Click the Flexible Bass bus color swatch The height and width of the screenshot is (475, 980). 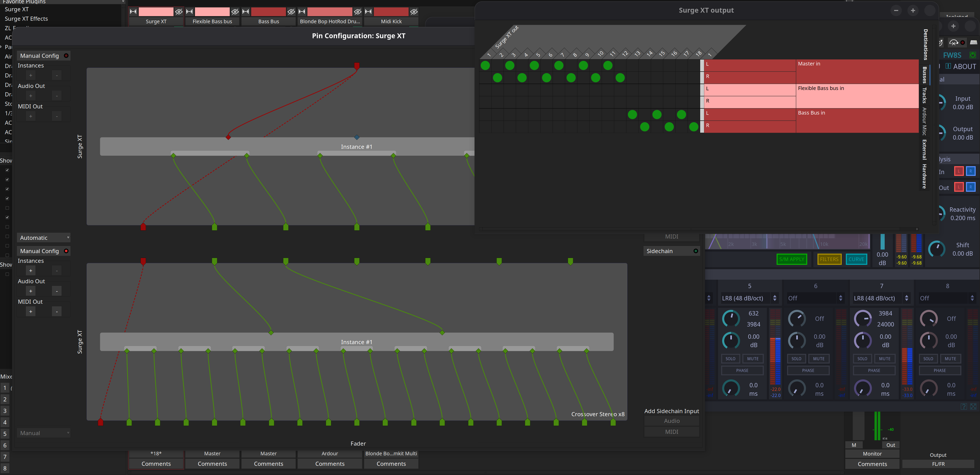point(212,12)
